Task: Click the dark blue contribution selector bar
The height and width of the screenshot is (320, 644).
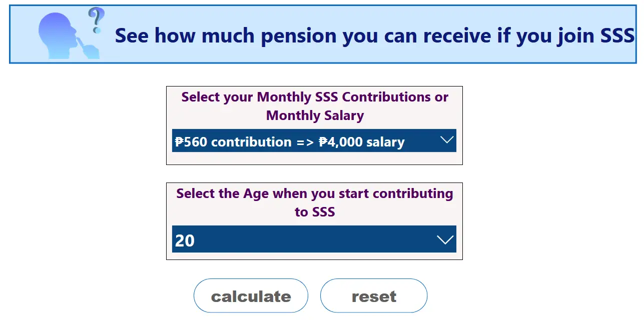Action: click(x=315, y=141)
